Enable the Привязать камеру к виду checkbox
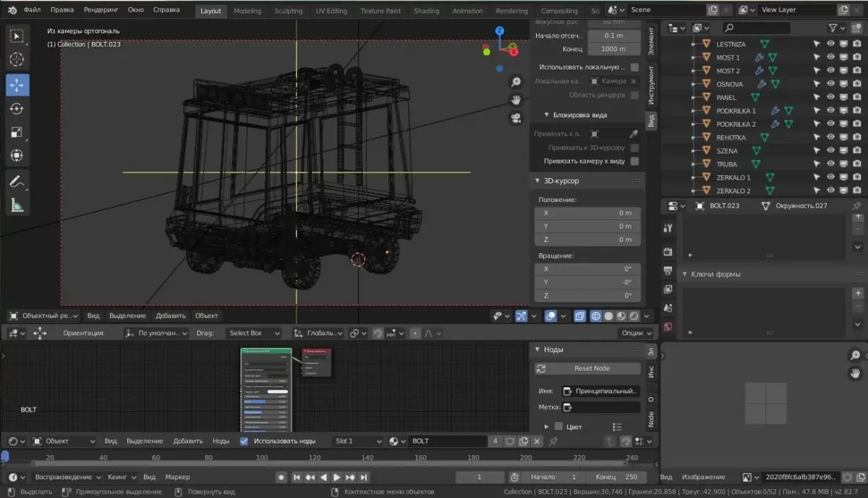 coord(634,161)
